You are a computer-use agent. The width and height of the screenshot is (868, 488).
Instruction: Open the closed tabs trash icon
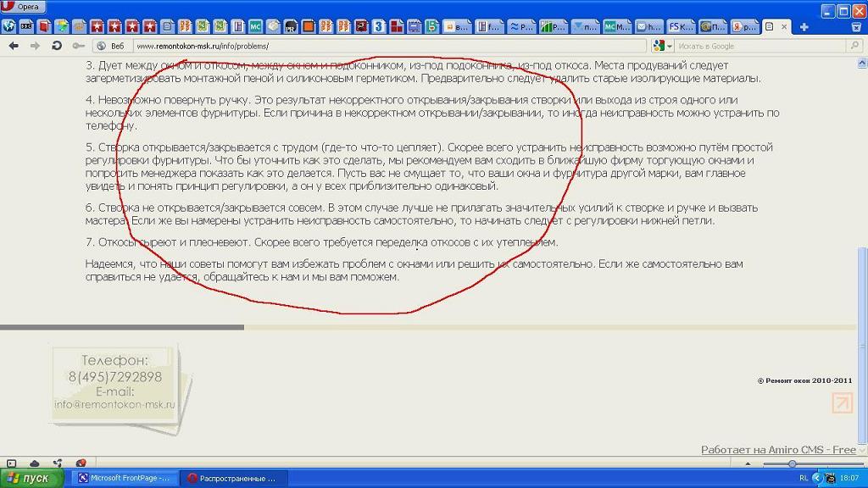point(856,26)
